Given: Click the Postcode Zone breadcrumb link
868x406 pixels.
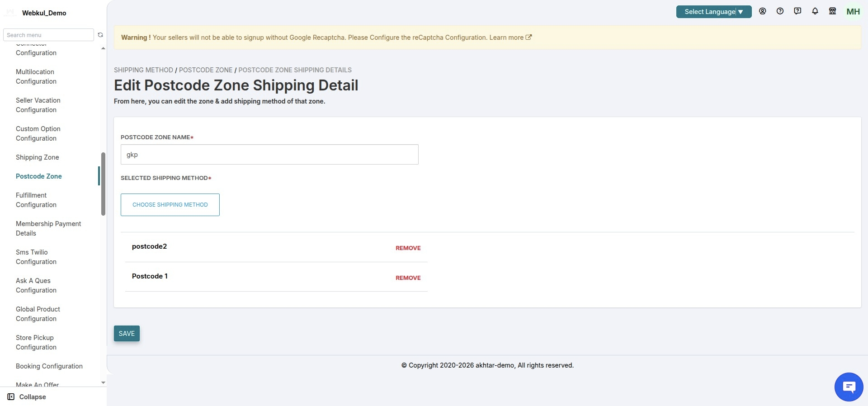Looking at the screenshot, I should click(206, 70).
